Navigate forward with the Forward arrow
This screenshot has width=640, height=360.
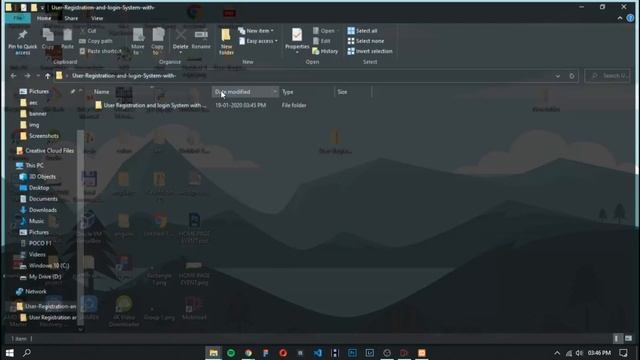(27, 76)
